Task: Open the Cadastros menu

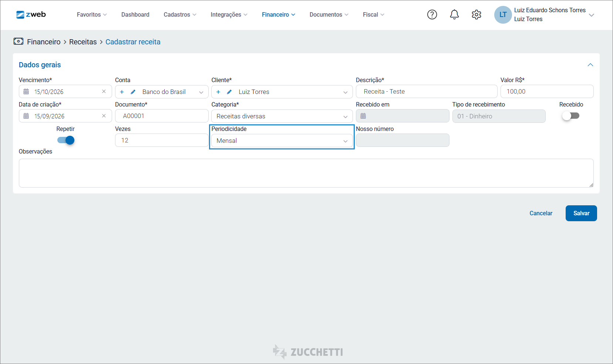Action: coord(180,14)
